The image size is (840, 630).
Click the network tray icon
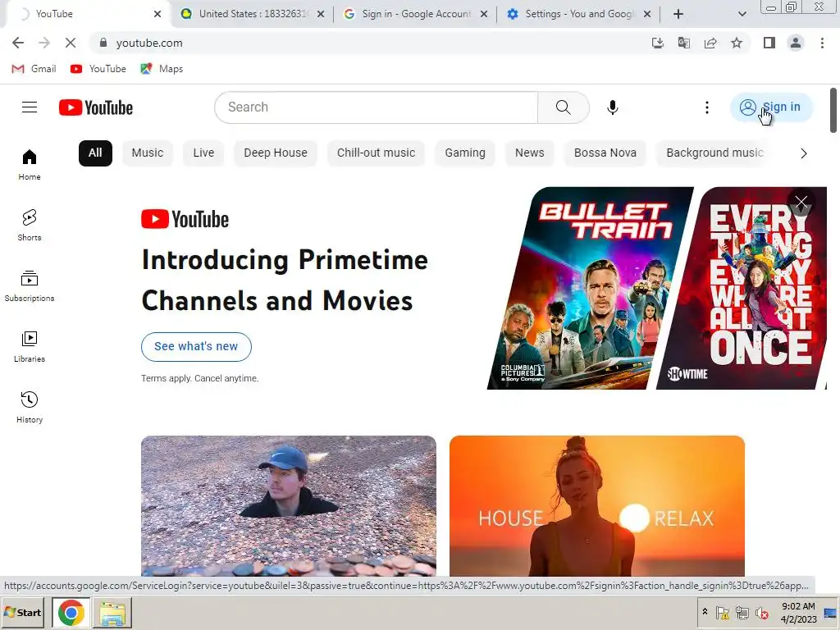pyautogui.click(x=742, y=613)
